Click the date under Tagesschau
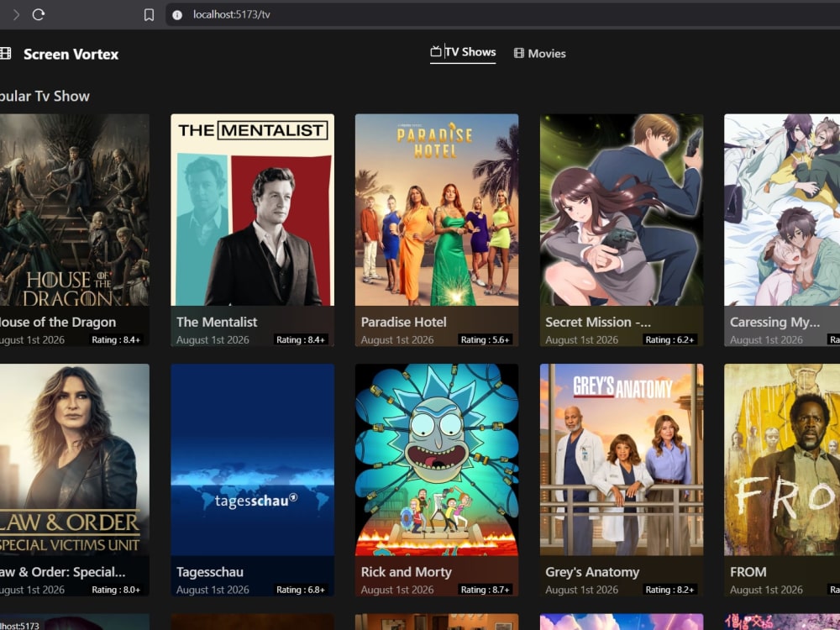840x630 pixels. coord(213,590)
